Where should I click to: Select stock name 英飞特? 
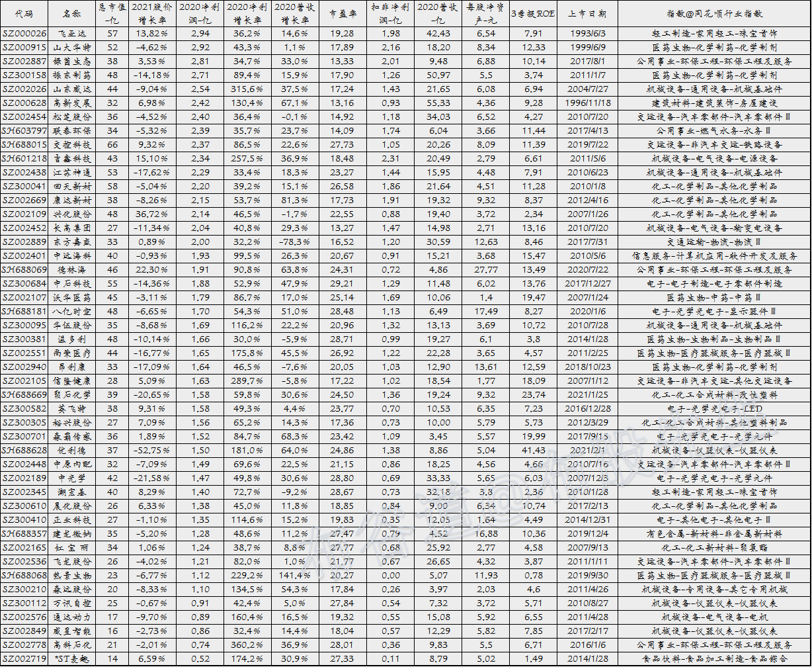tap(72, 409)
